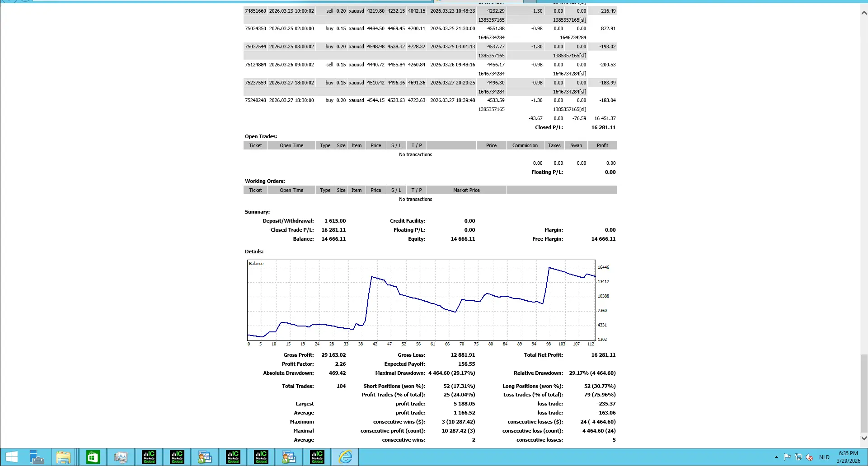Launch Server Manager from the taskbar
The image size is (868, 466).
pyautogui.click(x=37, y=457)
